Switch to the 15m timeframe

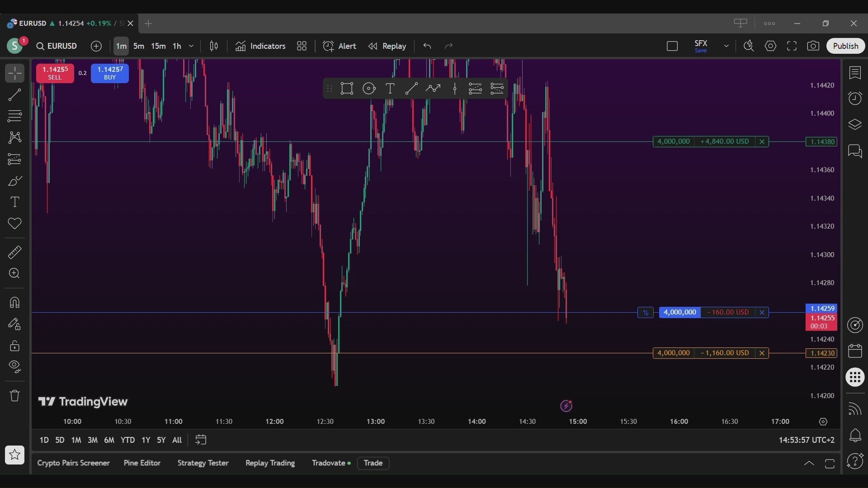pos(158,46)
